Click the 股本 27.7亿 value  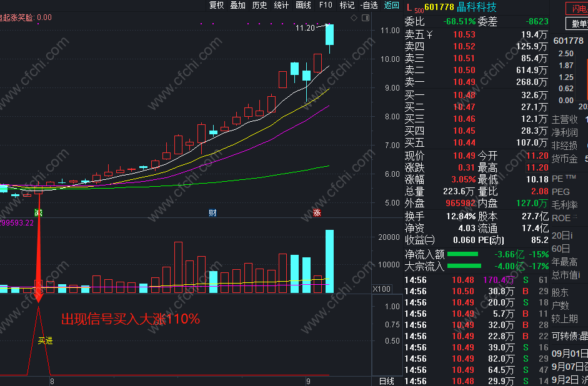point(535,217)
